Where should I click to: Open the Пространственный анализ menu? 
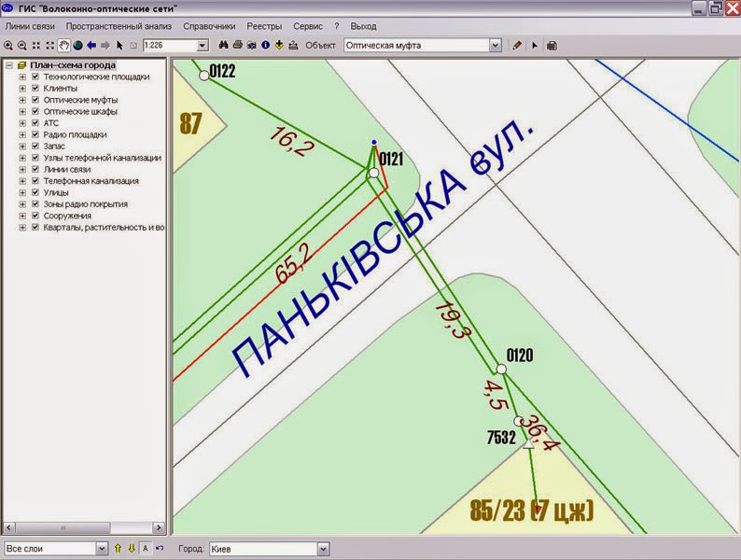tap(119, 26)
